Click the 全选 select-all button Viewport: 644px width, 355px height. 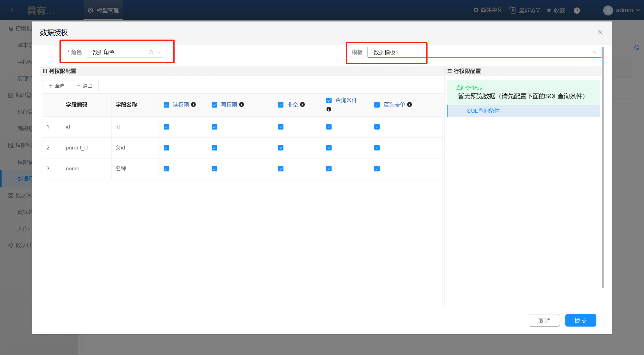(x=56, y=86)
